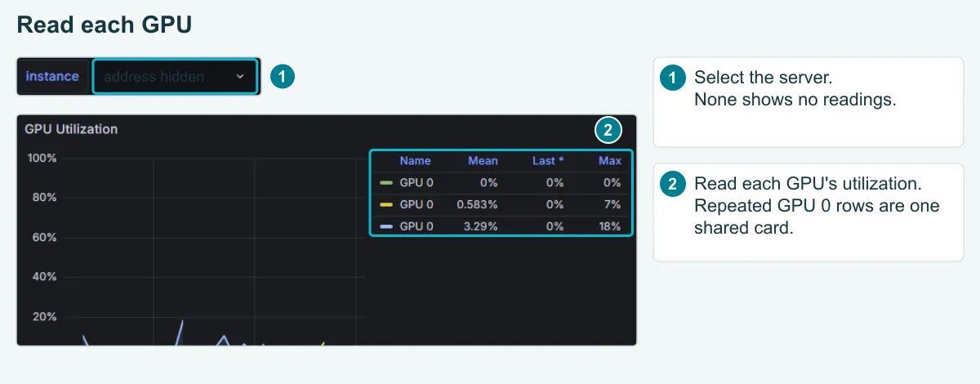
Task: Click the green GPU 0 series color swatch
Action: pyautogui.click(x=387, y=183)
